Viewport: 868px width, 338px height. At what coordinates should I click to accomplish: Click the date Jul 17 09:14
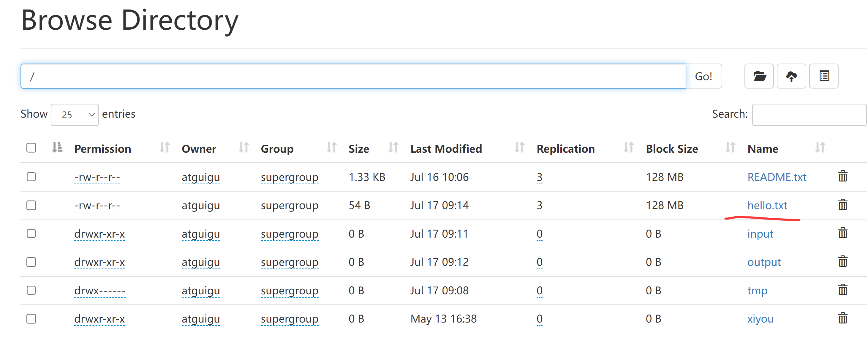click(439, 205)
